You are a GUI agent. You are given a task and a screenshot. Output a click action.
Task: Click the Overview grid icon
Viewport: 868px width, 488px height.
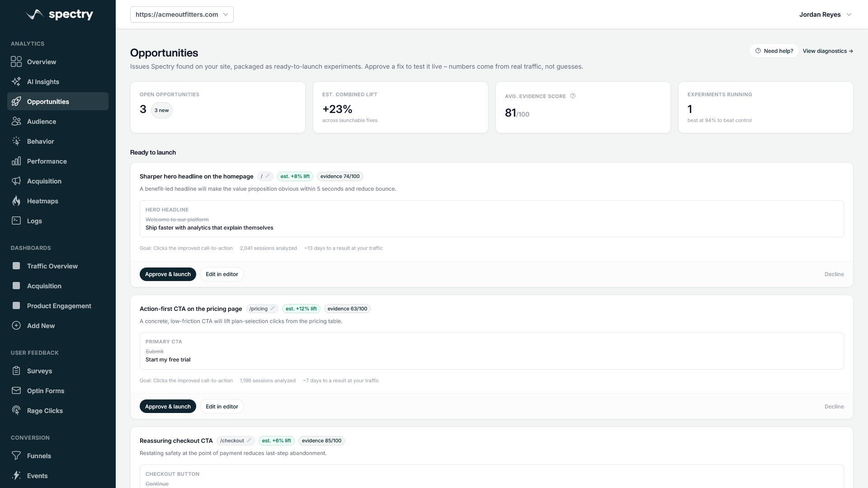click(x=16, y=62)
